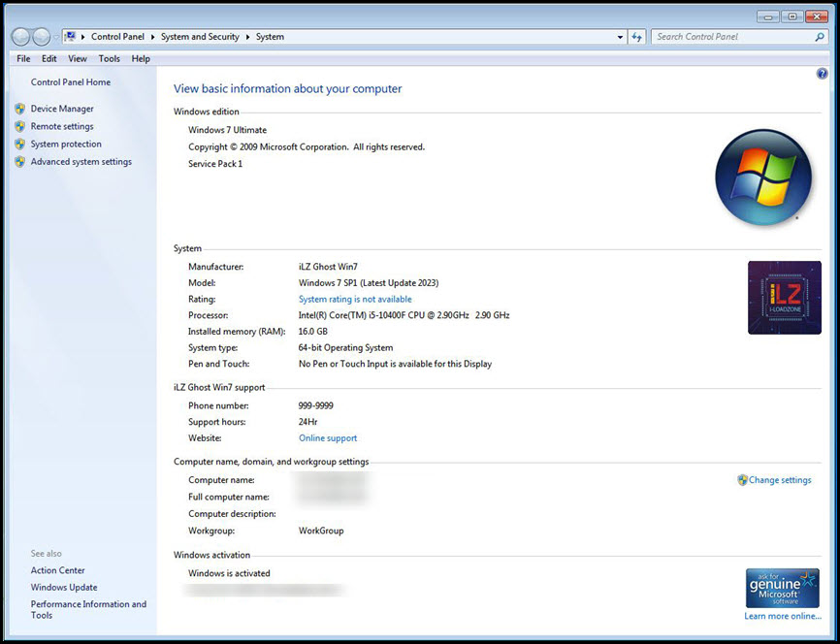The height and width of the screenshot is (644, 840).
Task: Click the 16.0 GB RAM value
Action: tap(313, 332)
